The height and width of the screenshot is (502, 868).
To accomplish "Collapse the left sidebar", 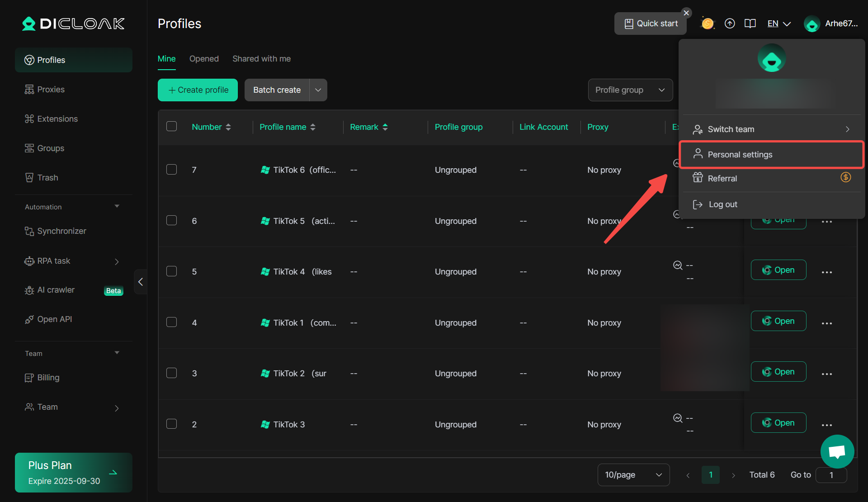I will pos(141,282).
